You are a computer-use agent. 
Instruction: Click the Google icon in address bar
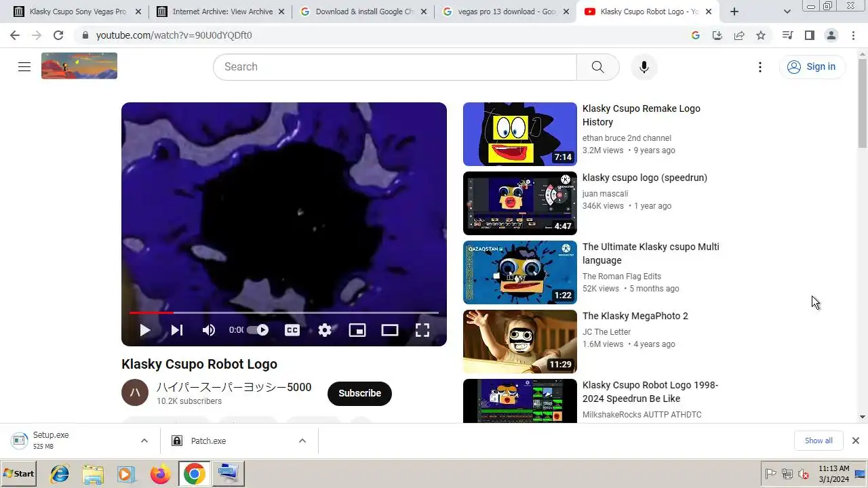click(696, 35)
